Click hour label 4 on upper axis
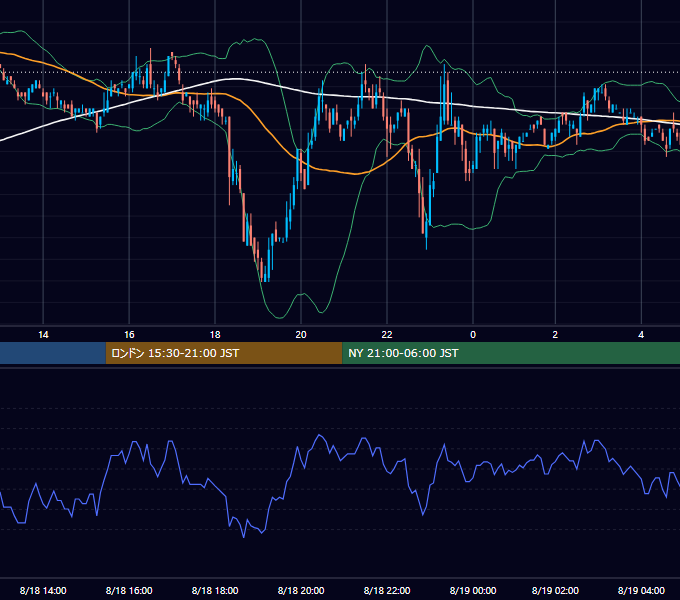Screen dimensions: 680x600 pos(641,335)
